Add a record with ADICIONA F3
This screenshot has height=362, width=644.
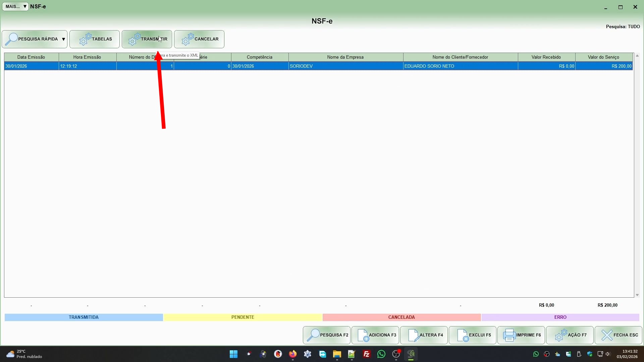click(375, 335)
